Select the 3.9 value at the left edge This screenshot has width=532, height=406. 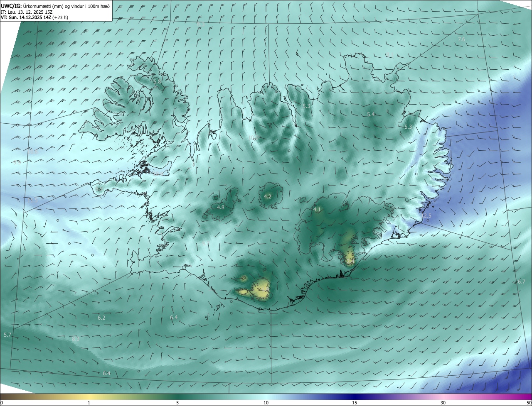coord(17,163)
